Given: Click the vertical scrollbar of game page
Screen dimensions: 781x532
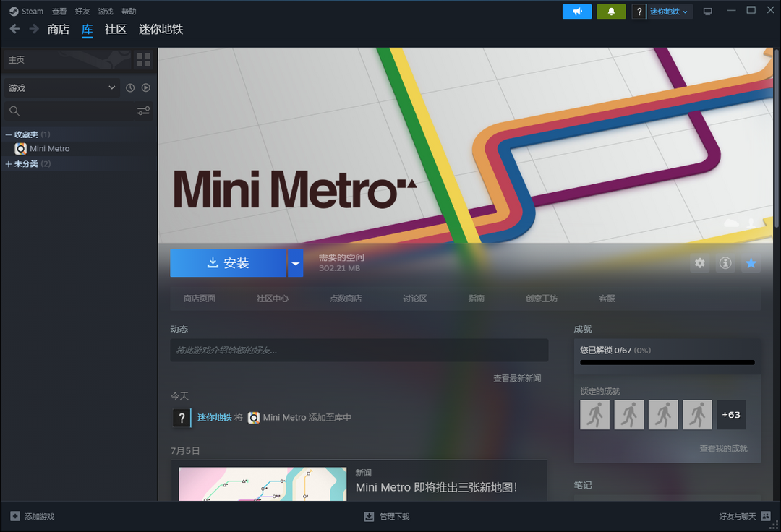Looking at the screenshot, I should 776,138.
